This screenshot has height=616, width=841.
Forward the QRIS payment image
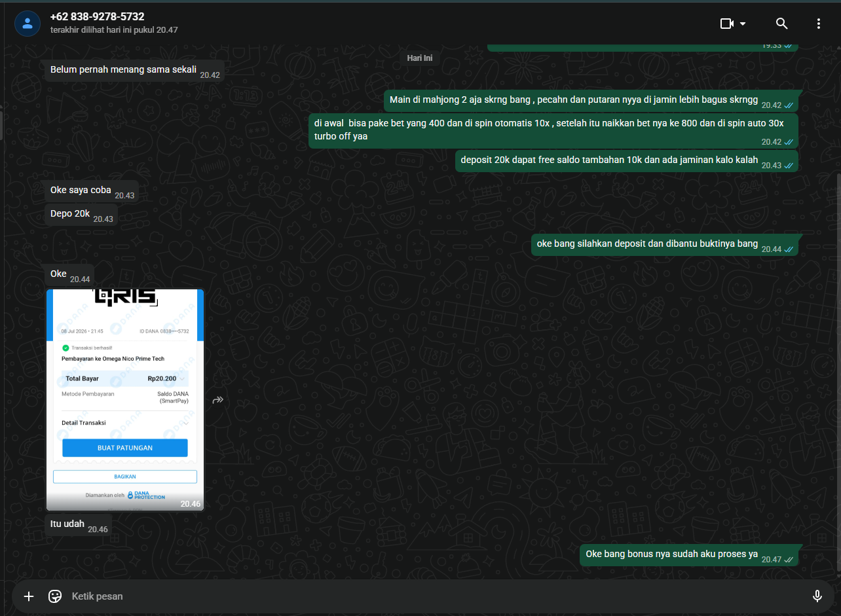pyautogui.click(x=218, y=400)
